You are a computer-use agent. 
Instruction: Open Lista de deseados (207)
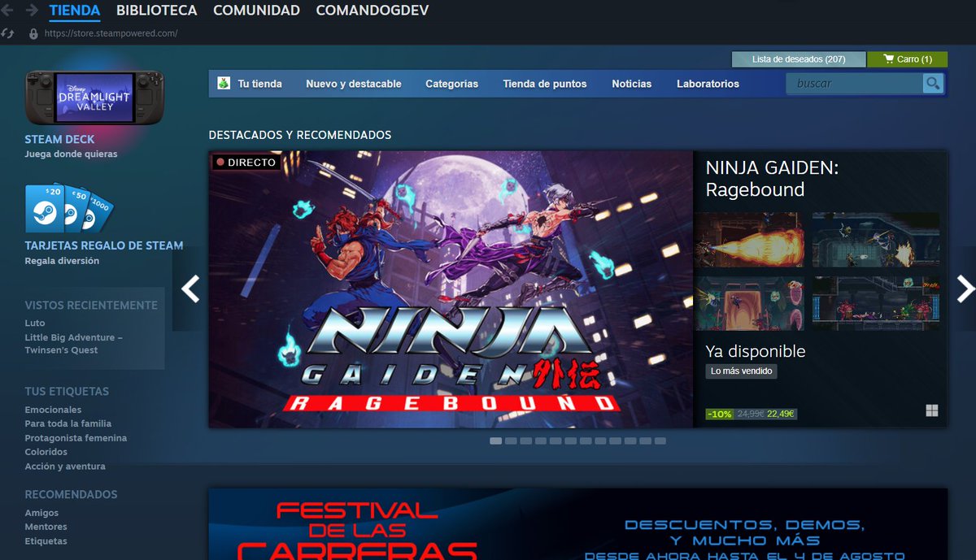tap(799, 59)
